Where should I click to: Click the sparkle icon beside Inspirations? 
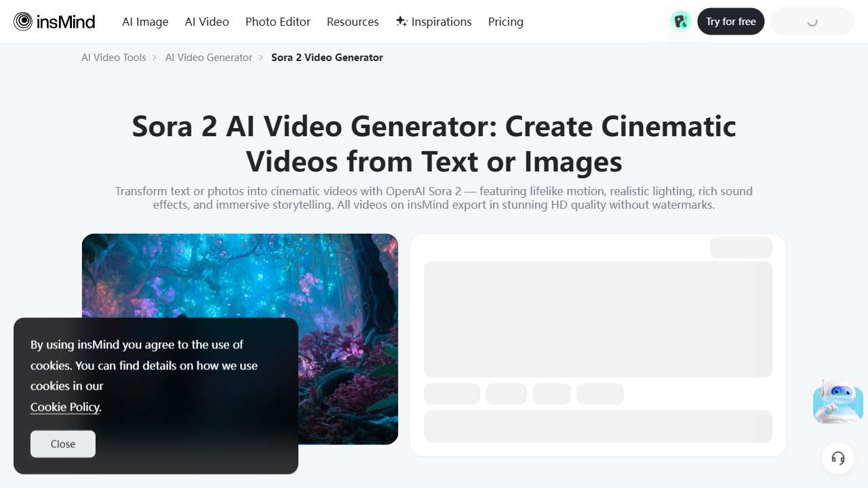point(401,21)
